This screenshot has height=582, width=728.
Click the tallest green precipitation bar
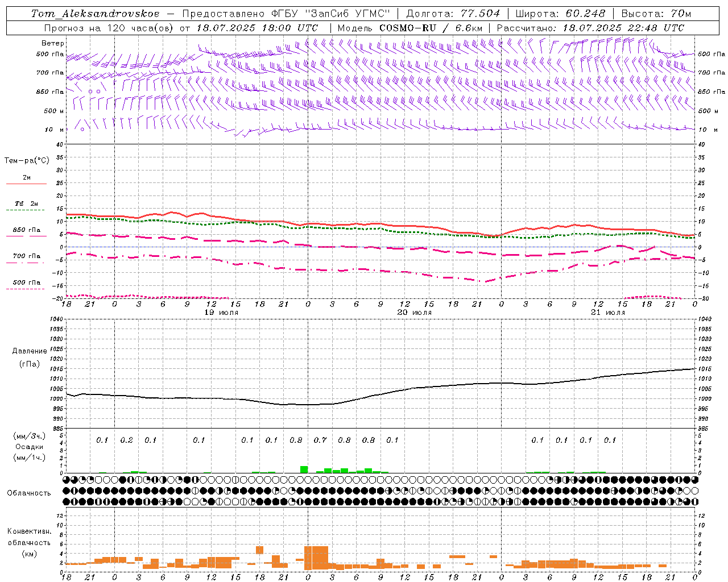304,469
